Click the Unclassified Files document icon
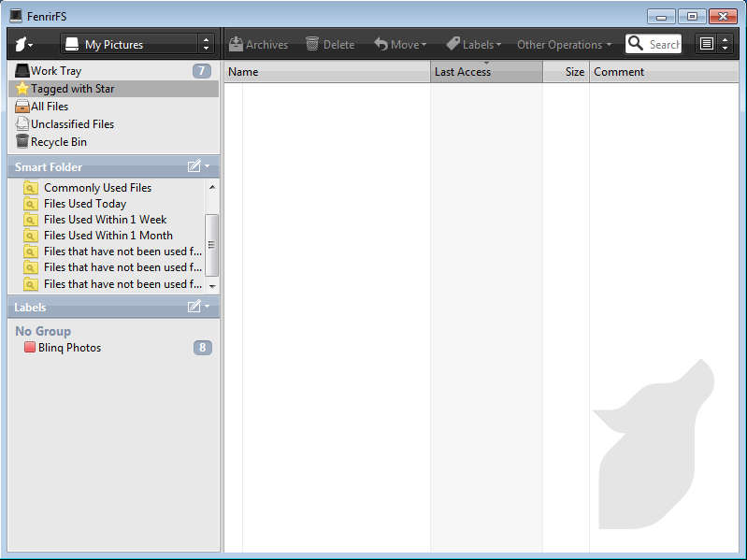The width and height of the screenshot is (747, 560). point(22,123)
